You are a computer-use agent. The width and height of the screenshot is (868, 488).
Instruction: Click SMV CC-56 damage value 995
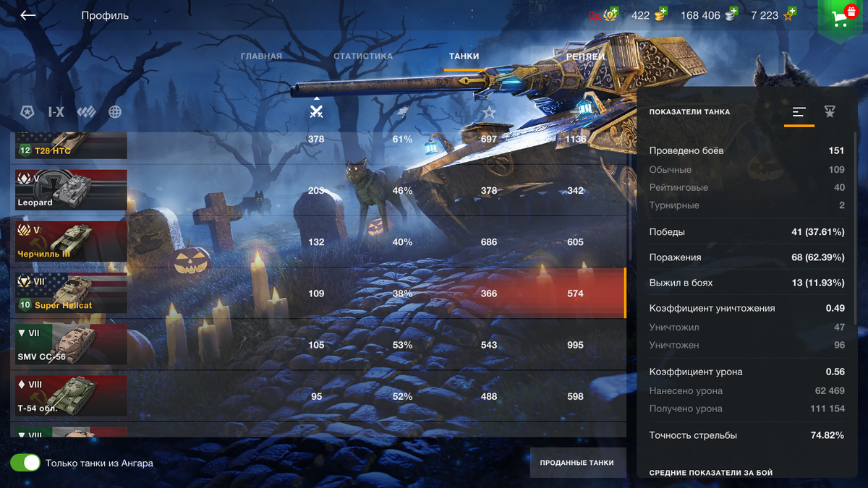(x=575, y=345)
